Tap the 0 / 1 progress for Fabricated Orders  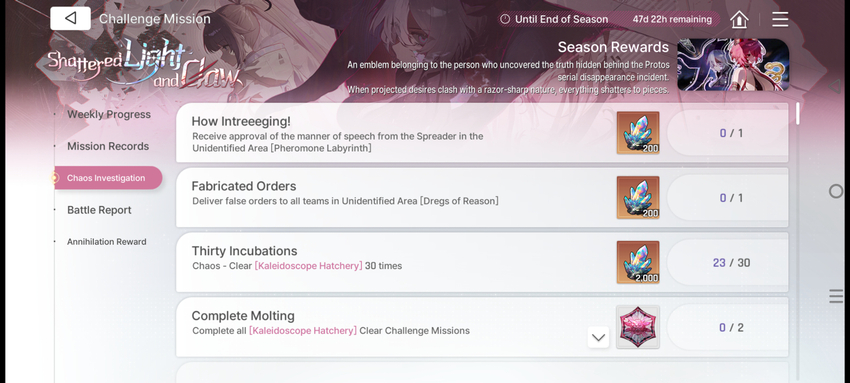coord(731,198)
